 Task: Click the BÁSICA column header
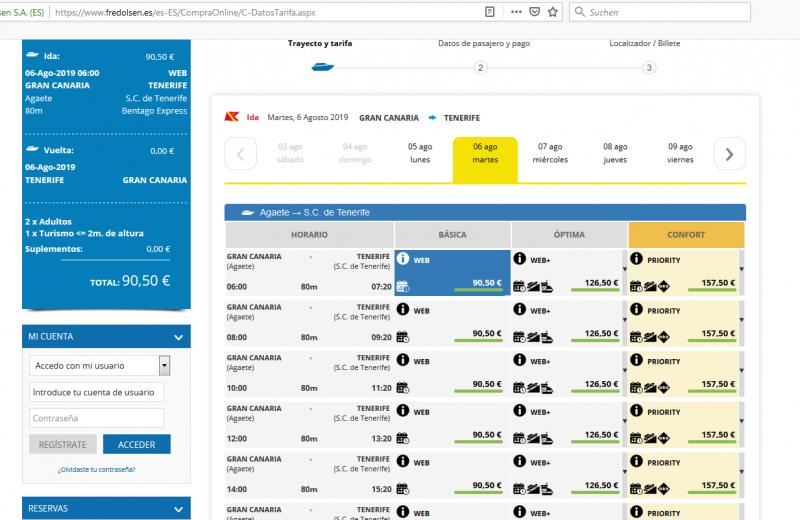pos(453,235)
